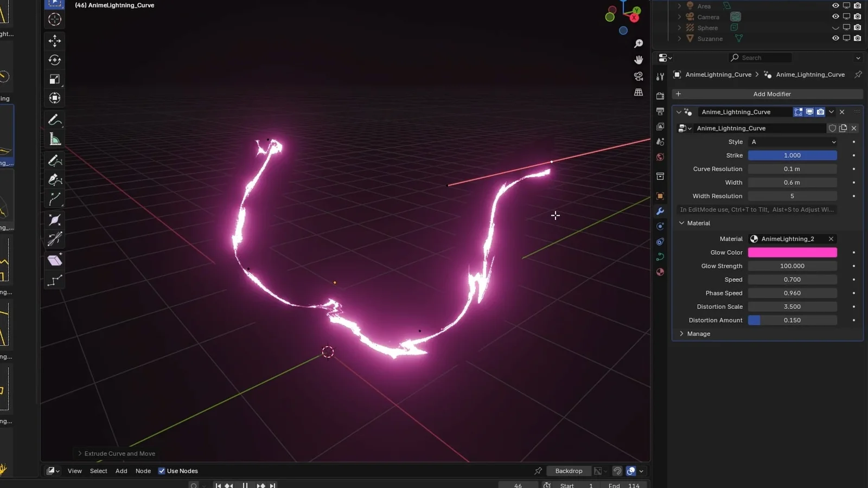Expand the Sphere entry in the outliner
This screenshot has height=488, width=868.
coord(679,28)
